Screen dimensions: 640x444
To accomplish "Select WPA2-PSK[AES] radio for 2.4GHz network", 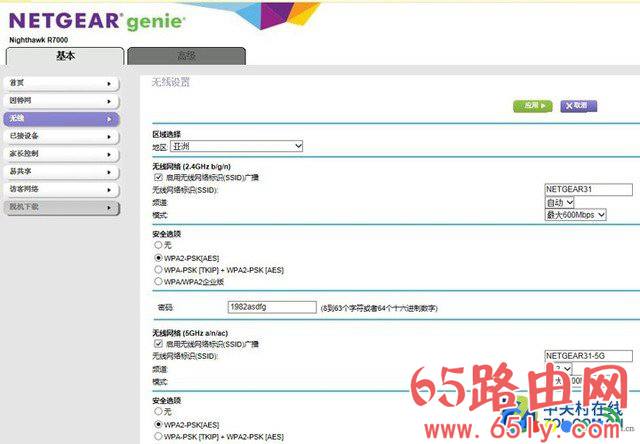I will point(158,258).
